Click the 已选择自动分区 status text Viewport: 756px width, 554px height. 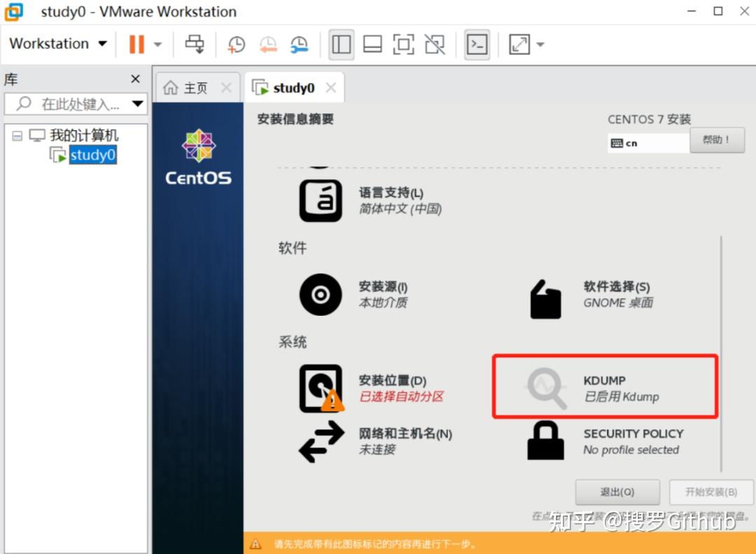tap(401, 396)
